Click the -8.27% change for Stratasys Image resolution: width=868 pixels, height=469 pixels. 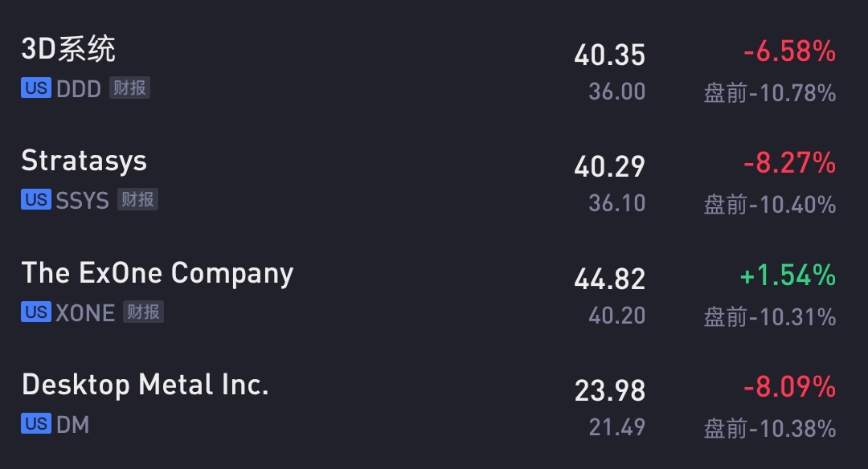click(789, 163)
